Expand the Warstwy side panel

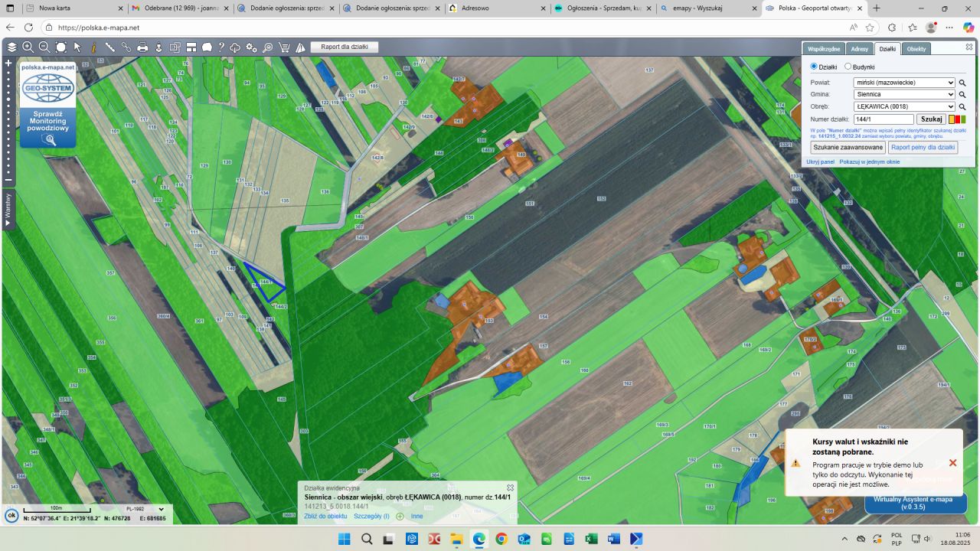[x=8, y=210]
